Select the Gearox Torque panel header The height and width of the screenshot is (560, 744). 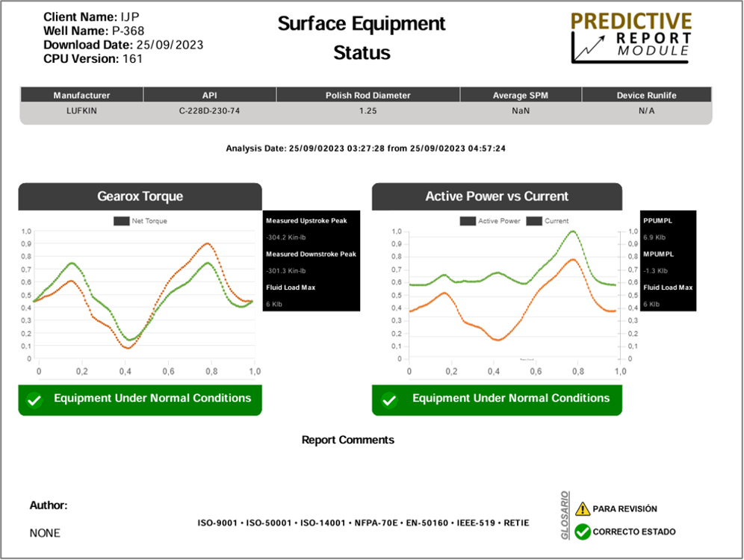[140, 196]
